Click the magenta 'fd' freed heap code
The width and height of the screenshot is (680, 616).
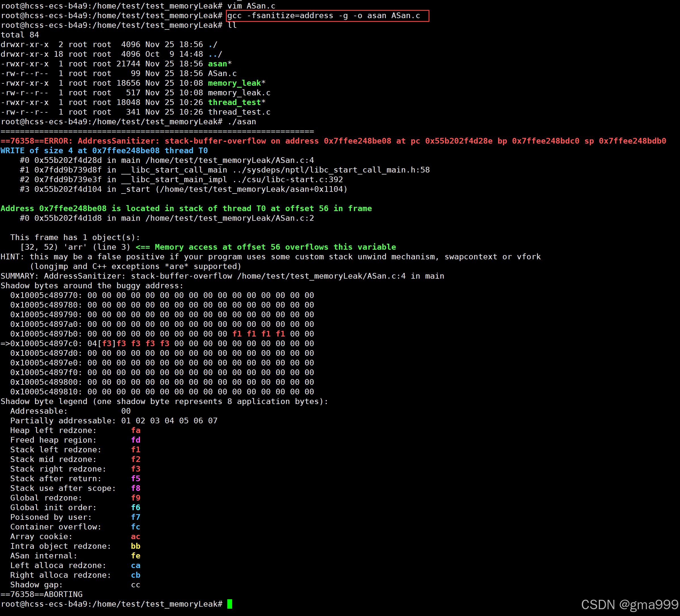click(136, 440)
